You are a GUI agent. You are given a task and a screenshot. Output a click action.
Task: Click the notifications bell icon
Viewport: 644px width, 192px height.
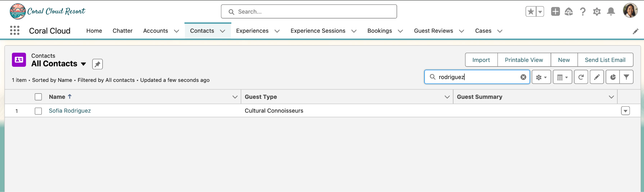611,12
